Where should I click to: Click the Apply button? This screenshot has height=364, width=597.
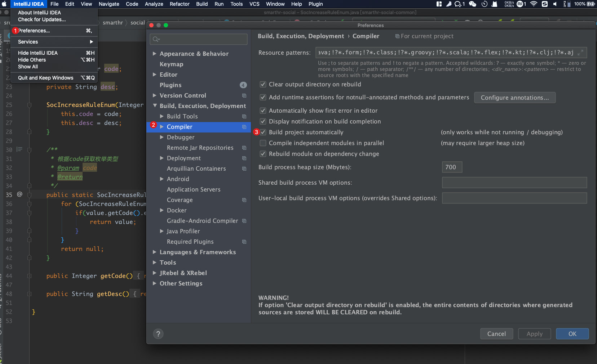point(535,334)
